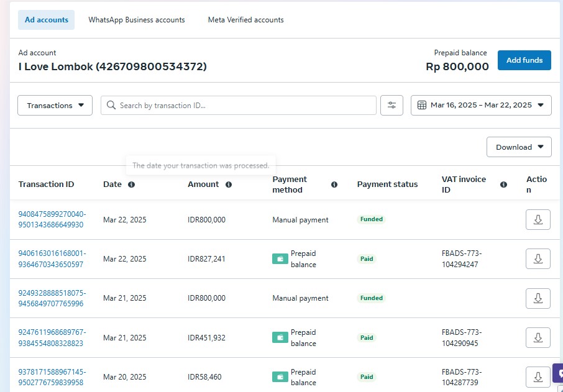
Task: Download receipt for the IDR451,932 transaction
Action: click(538, 338)
